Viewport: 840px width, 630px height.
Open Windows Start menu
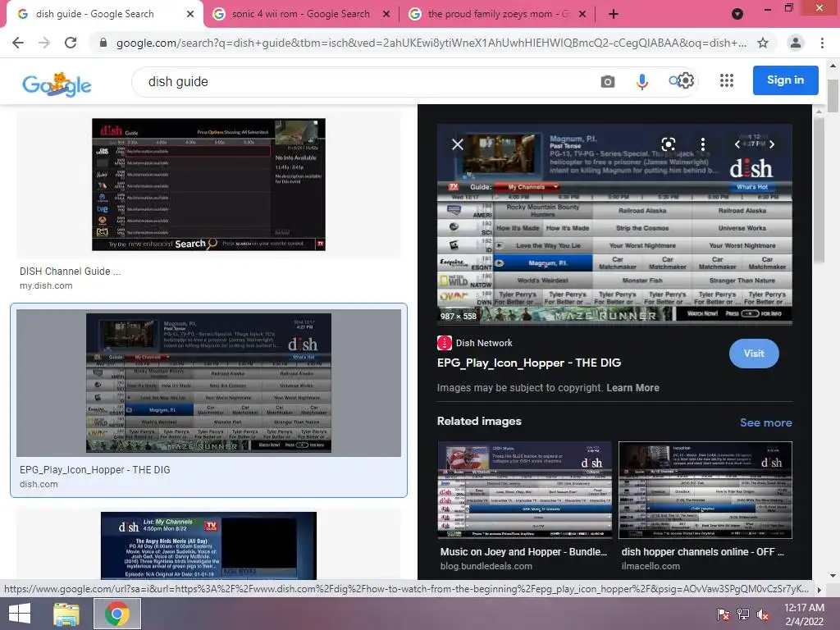(x=20, y=614)
